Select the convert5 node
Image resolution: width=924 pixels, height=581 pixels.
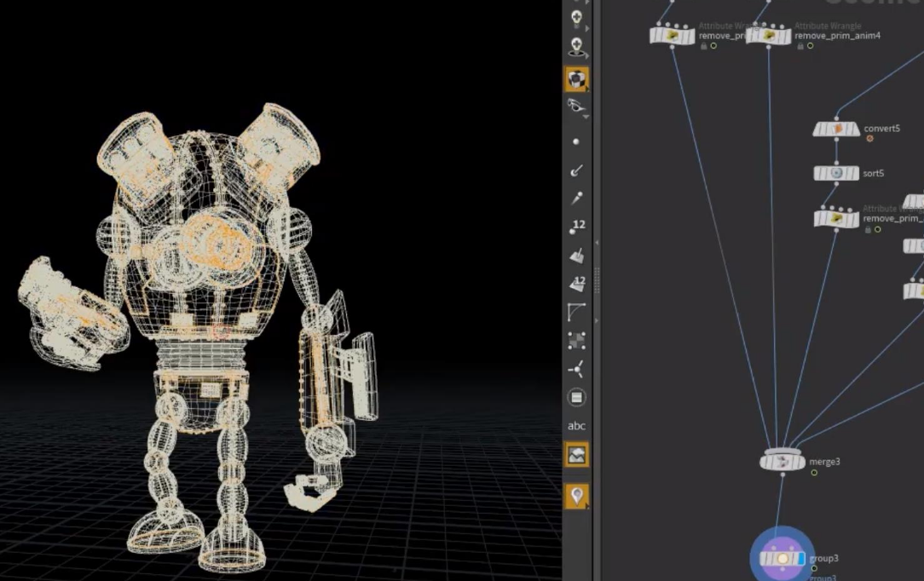[x=836, y=129]
